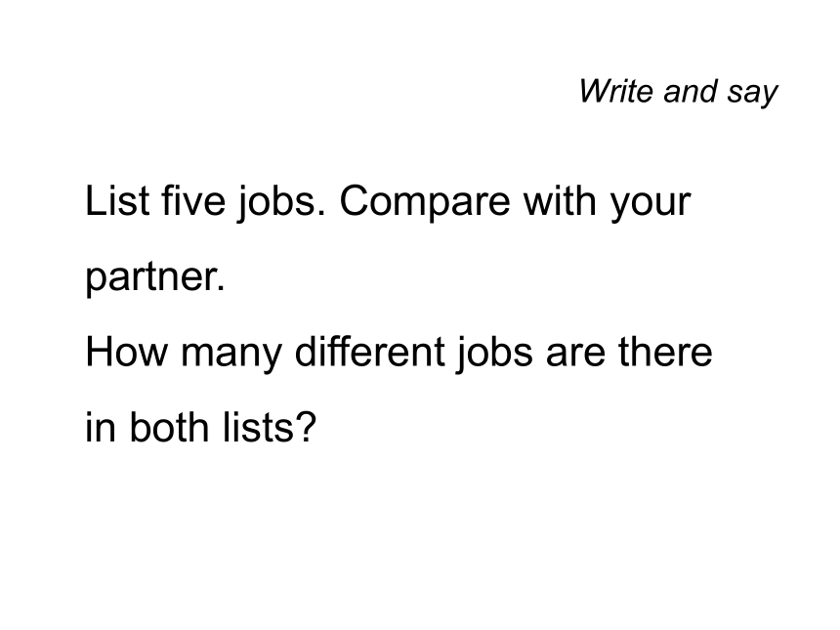Click the word 'there'
The width and height of the screenshot is (840, 630).
665,352
